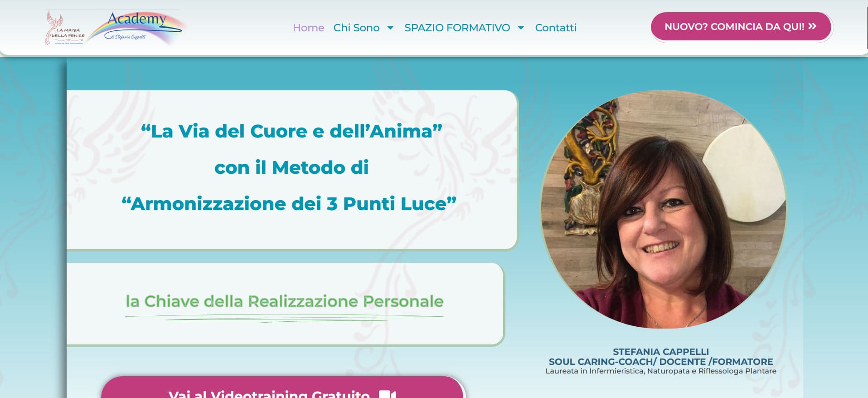This screenshot has width=868, height=398.
Task: Expand the Chi Sono dropdown arrow
Action: pyautogui.click(x=390, y=28)
